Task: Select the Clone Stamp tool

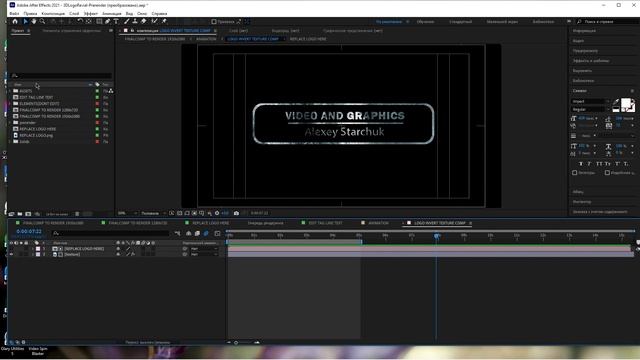Action: (x=135, y=21)
